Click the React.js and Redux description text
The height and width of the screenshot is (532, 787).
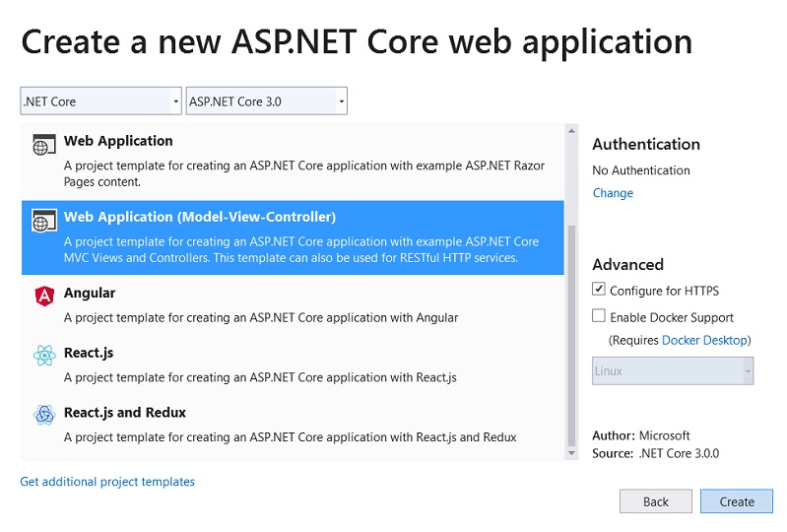coord(291,437)
